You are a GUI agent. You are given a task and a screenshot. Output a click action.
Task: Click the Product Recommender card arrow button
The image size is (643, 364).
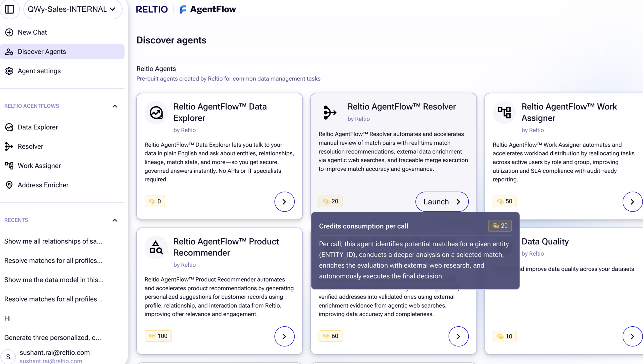[284, 336]
